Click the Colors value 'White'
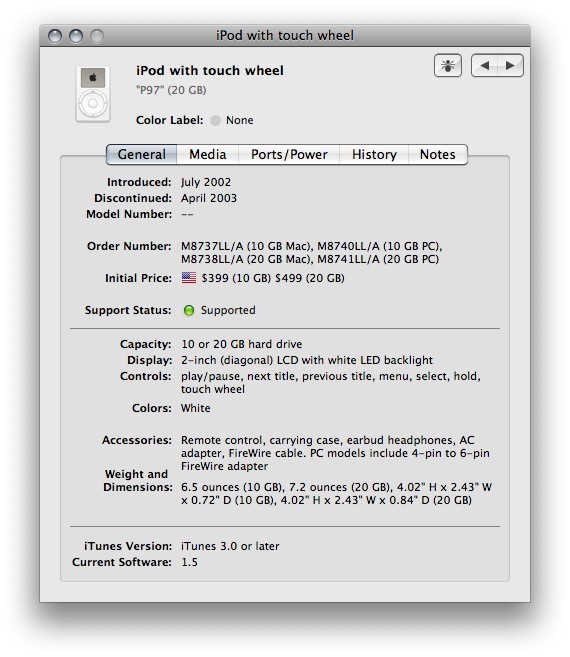This screenshot has width=570, height=657. tap(195, 408)
